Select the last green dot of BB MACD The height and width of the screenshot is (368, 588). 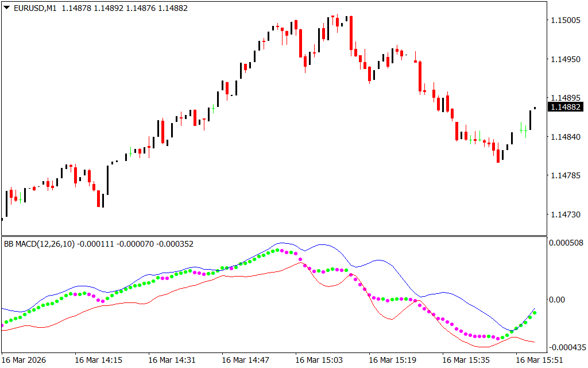[x=535, y=313]
